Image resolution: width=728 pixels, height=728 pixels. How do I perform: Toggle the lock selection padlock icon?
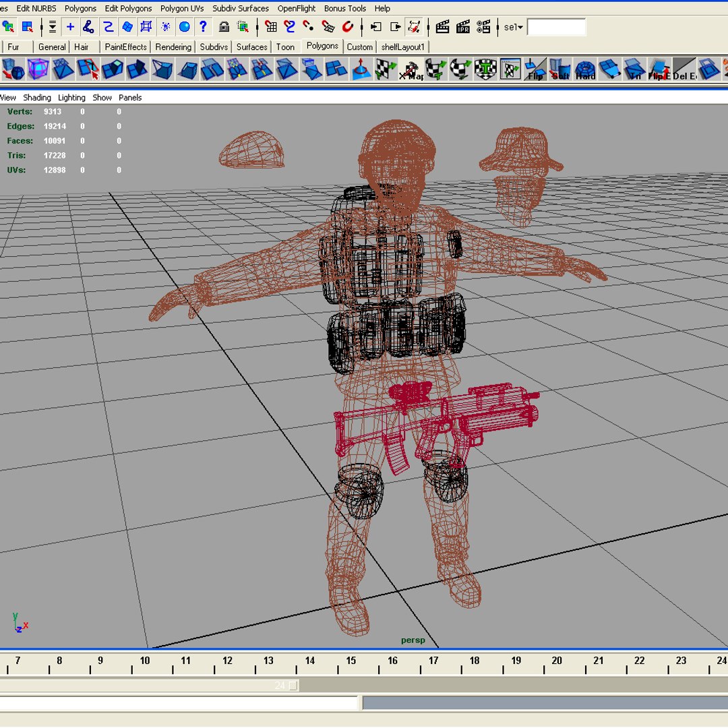point(224,27)
